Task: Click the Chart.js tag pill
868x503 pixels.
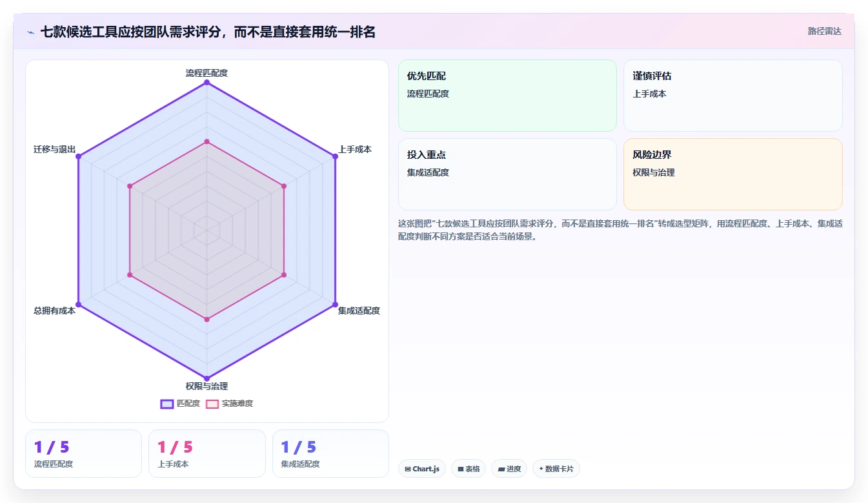Action: point(422,469)
